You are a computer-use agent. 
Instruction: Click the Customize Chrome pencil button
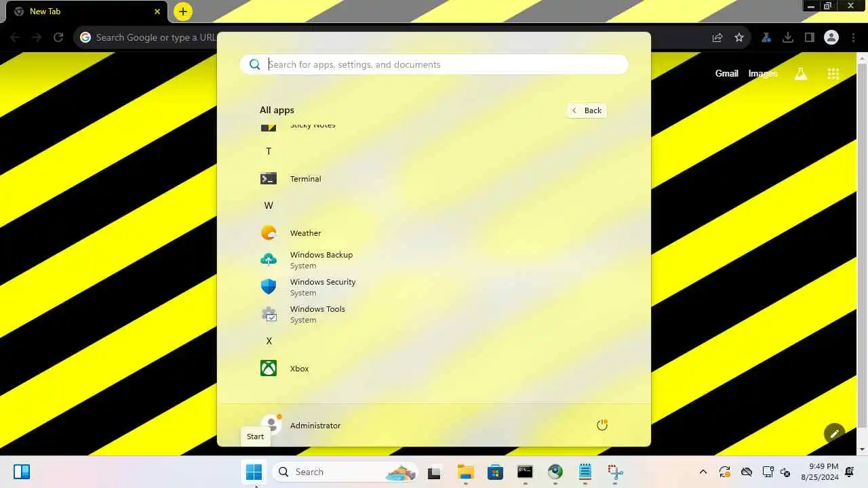coord(835,434)
